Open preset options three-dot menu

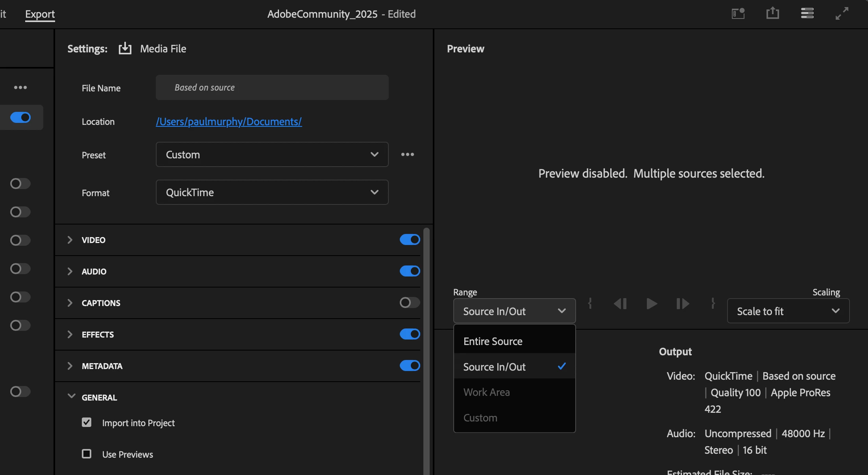[x=407, y=154]
